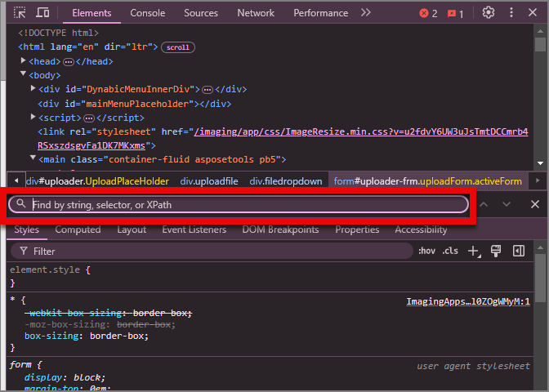
Task: Click the display block declaration
Action: tap(65, 377)
